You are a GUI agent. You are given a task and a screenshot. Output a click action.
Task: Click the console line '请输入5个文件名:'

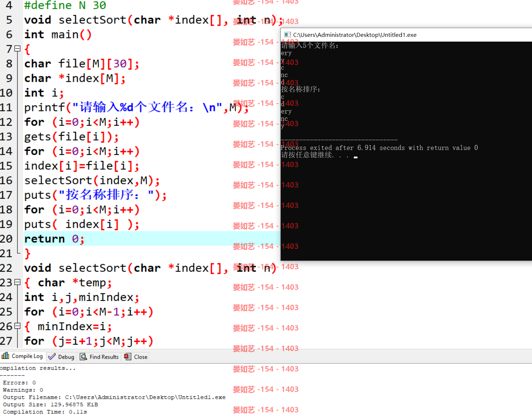pyautogui.click(x=310, y=46)
